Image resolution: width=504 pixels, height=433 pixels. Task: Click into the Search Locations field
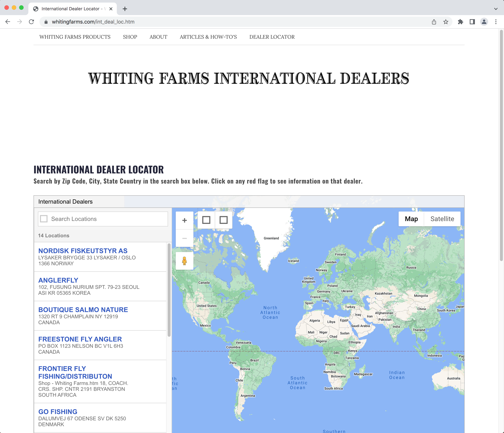pyautogui.click(x=103, y=219)
